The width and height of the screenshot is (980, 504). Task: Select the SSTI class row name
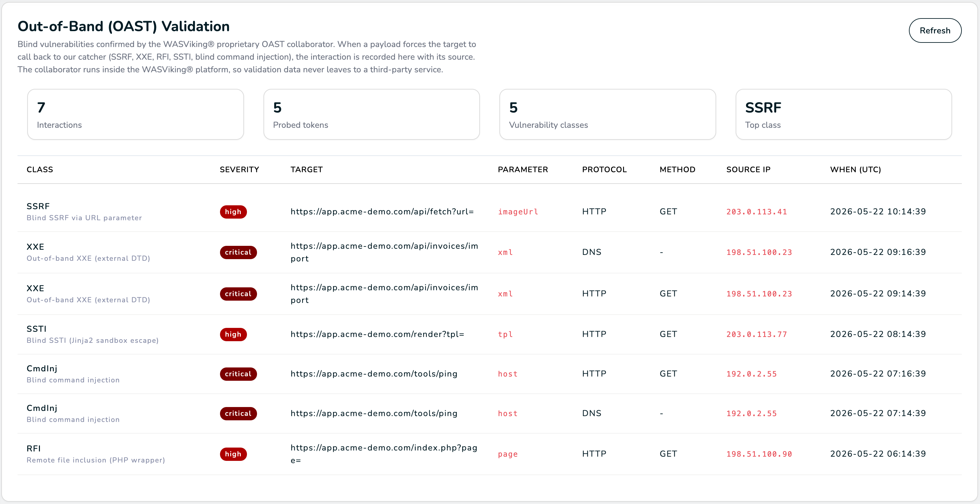click(x=37, y=329)
